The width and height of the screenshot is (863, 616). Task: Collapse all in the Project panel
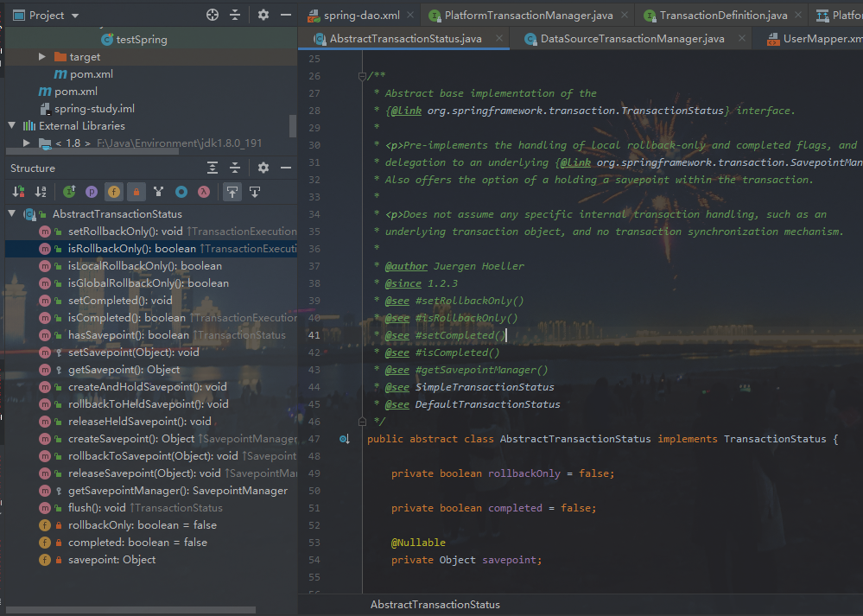coord(235,15)
